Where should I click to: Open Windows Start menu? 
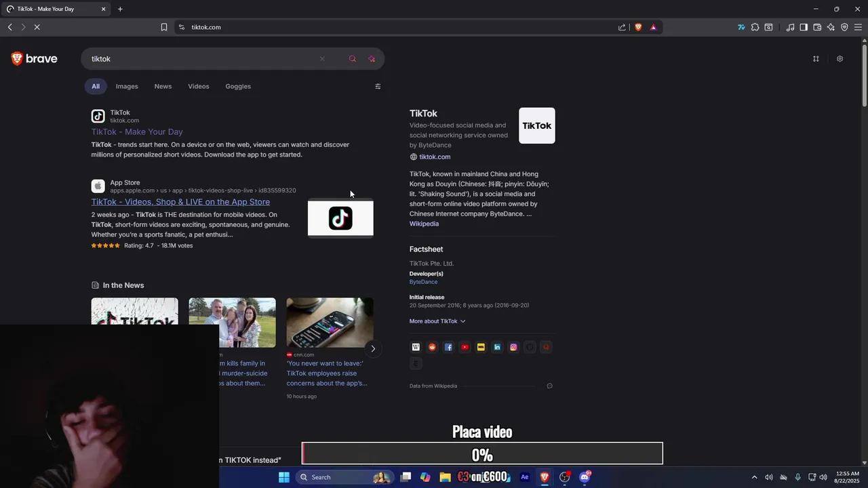(284, 477)
